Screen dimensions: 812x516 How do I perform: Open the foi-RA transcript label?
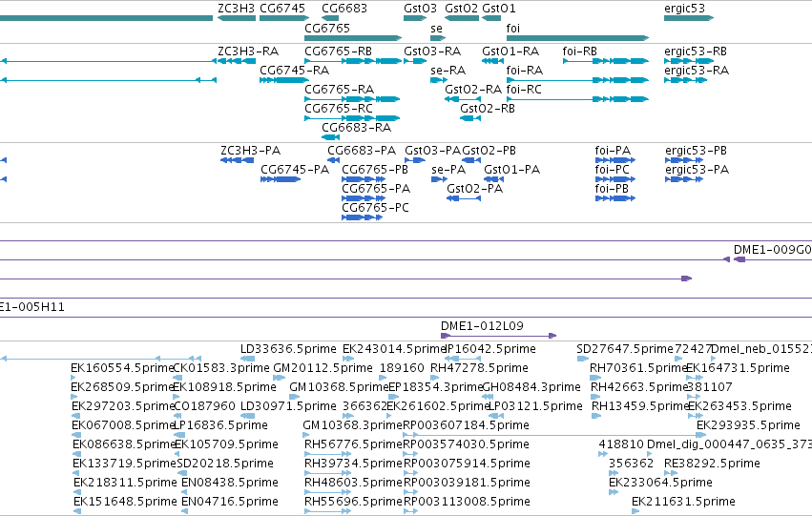[x=525, y=71]
